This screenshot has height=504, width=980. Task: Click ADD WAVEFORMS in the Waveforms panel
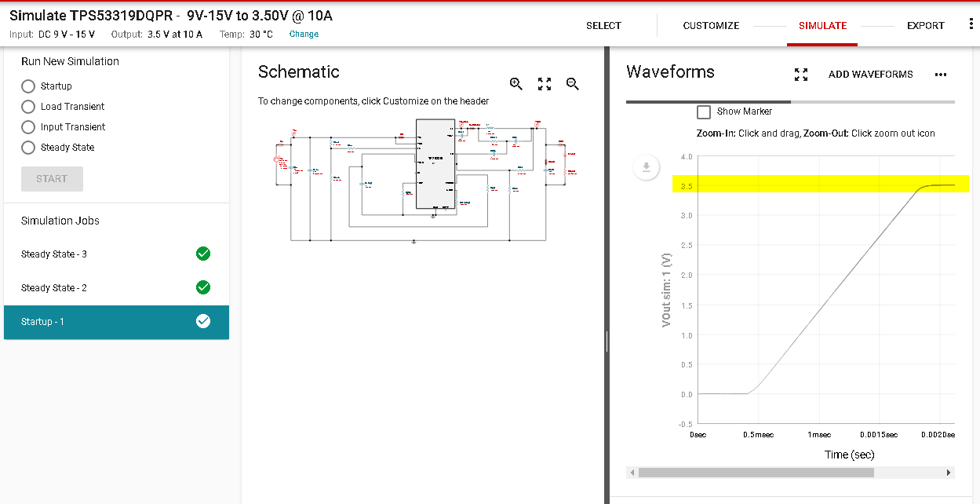tap(870, 74)
